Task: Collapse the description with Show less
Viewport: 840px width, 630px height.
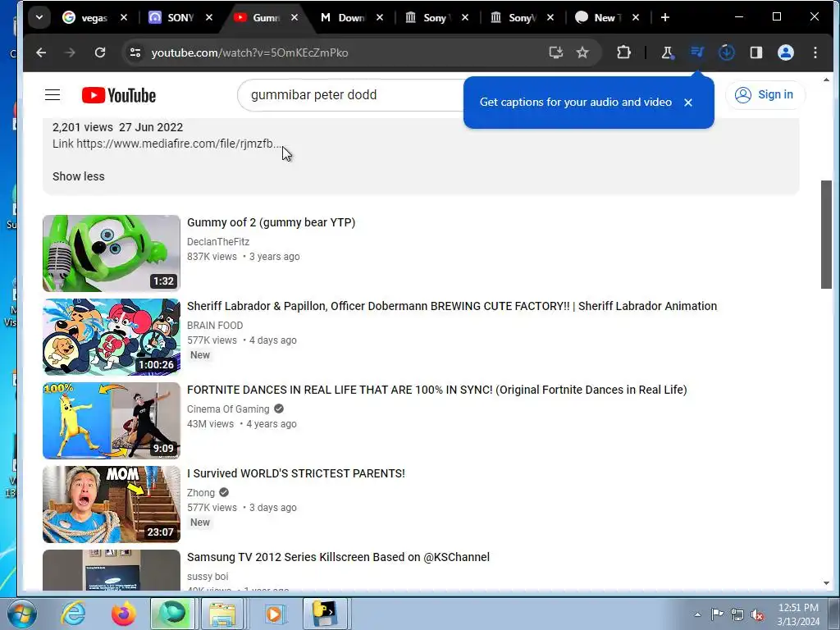Action: point(78,176)
